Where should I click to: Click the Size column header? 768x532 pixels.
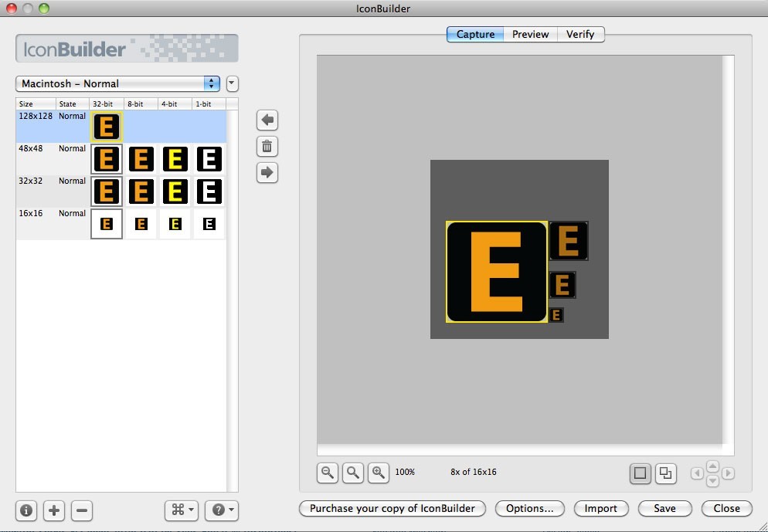coord(36,103)
